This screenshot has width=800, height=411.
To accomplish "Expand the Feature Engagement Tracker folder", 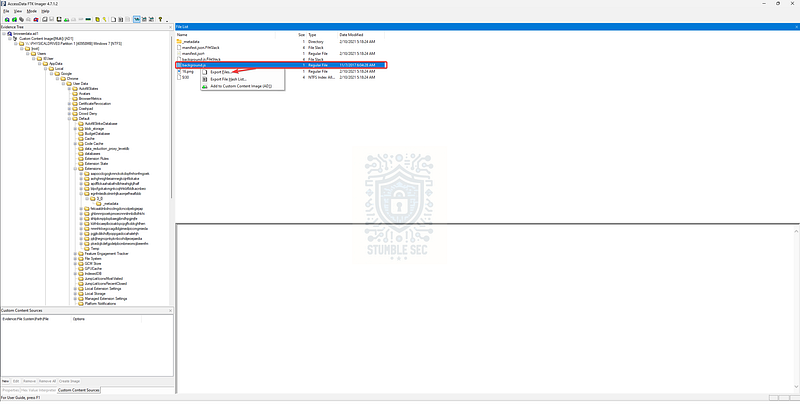I will coord(75,253).
